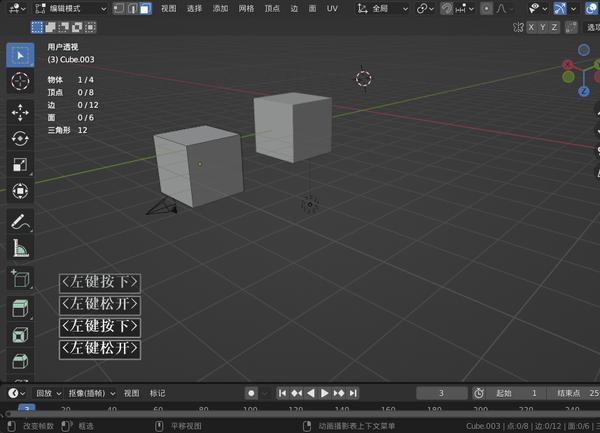Open the object visibility eye dropdown
The width and height of the screenshot is (600, 433).
click(x=538, y=8)
